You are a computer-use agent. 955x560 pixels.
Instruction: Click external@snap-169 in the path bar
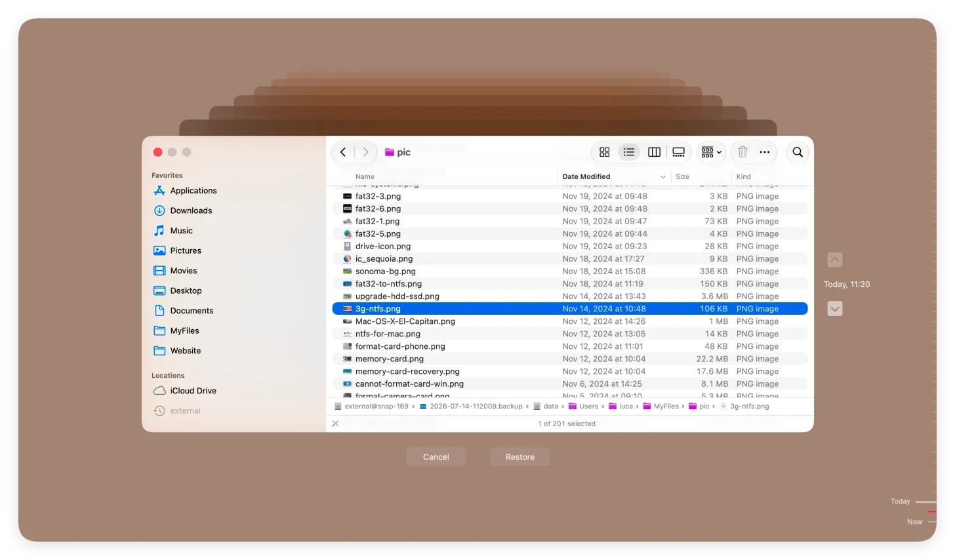pyautogui.click(x=371, y=407)
